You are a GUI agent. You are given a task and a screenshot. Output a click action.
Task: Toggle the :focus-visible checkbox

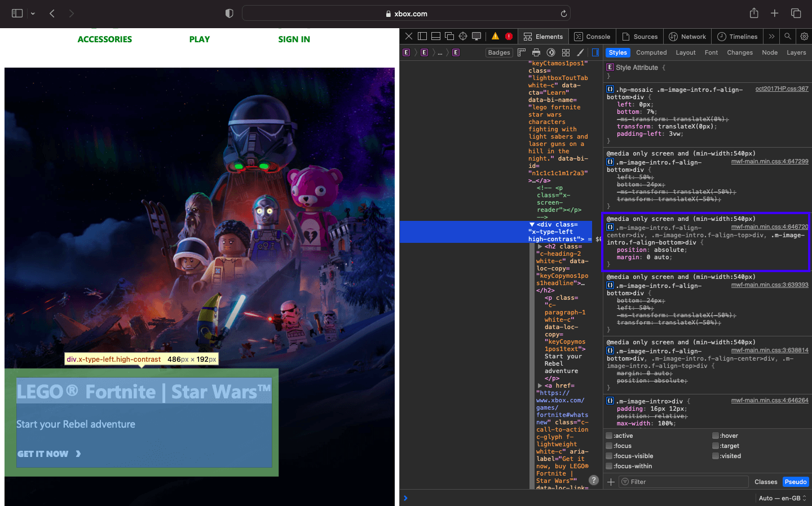pyautogui.click(x=609, y=456)
